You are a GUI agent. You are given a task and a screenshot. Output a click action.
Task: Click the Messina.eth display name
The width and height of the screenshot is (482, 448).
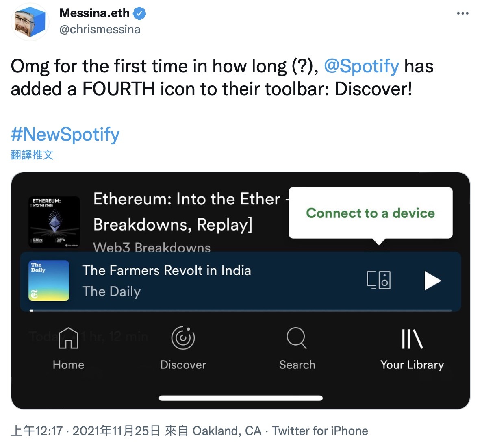click(94, 13)
